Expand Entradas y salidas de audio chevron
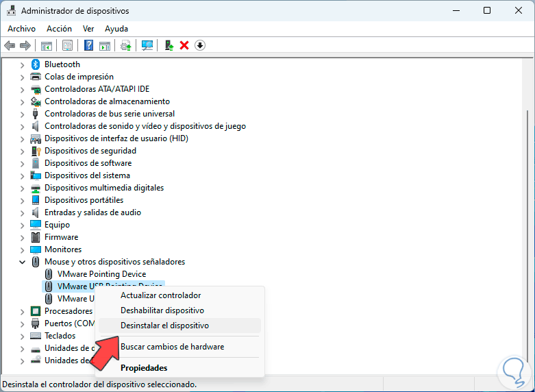 [x=22, y=212]
